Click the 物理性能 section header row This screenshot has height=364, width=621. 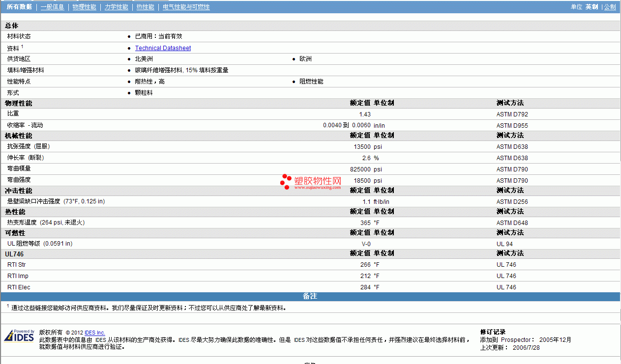(x=310, y=103)
